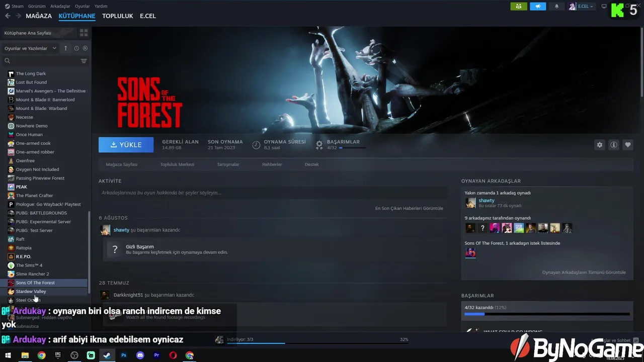This screenshot has width=644, height=362.
Task: Open shawty's name in the activity feed
Action: pyautogui.click(x=121, y=230)
